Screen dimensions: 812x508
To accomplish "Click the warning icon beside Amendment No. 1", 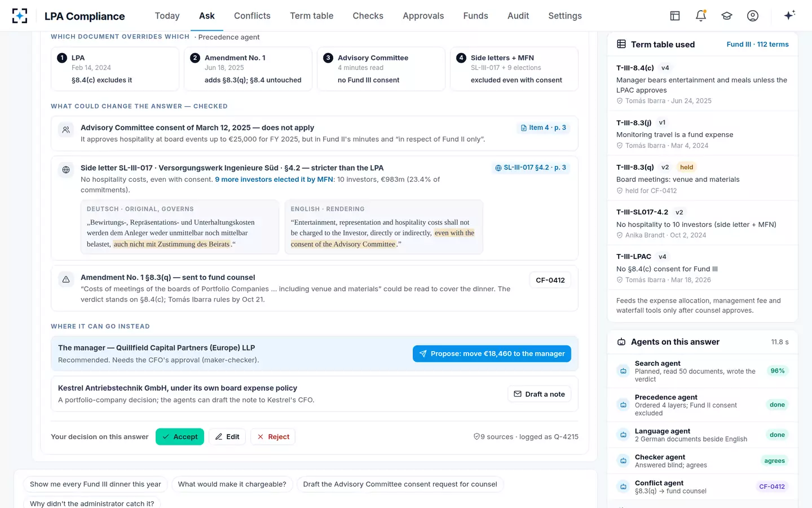I will pos(66,279).
